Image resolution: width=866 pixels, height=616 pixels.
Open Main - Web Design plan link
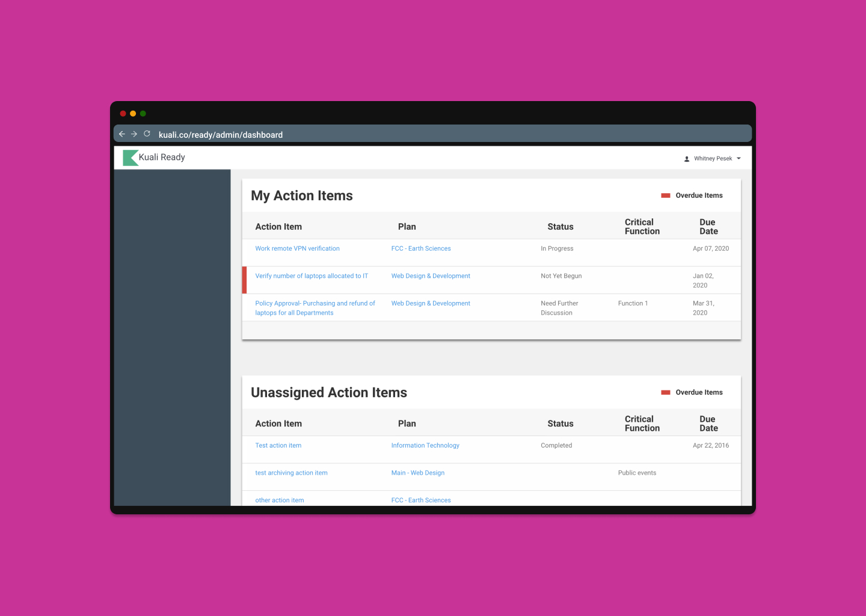tap(417, 473)
